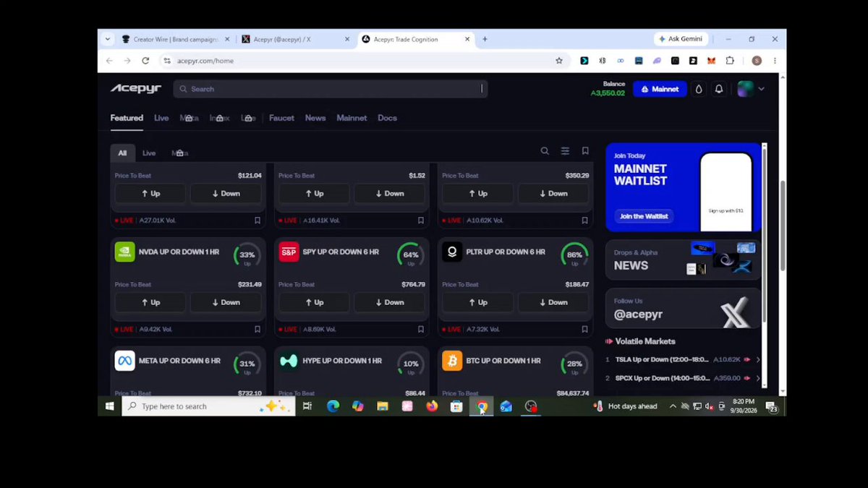The image size is (868, 488).
Task: Click the saved bookmarks icon beside filters
Action: pos(585,151)
